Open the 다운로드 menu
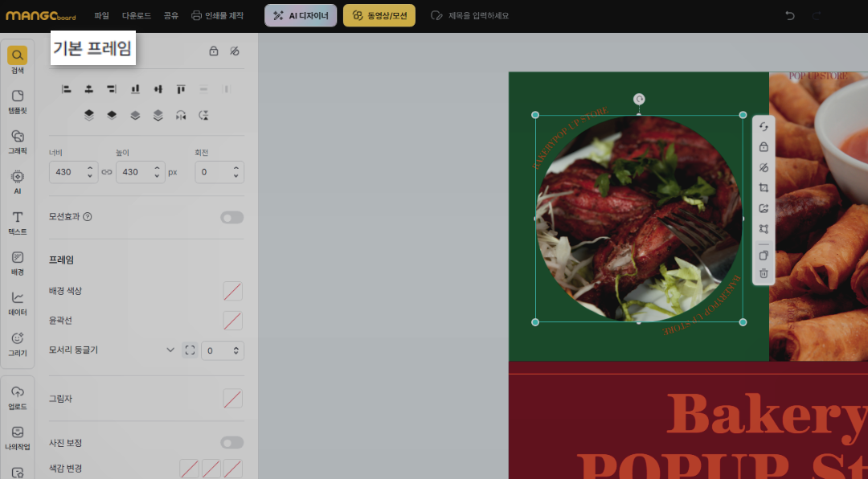Viewport: 868px width, 479px height. coord(137,15)
